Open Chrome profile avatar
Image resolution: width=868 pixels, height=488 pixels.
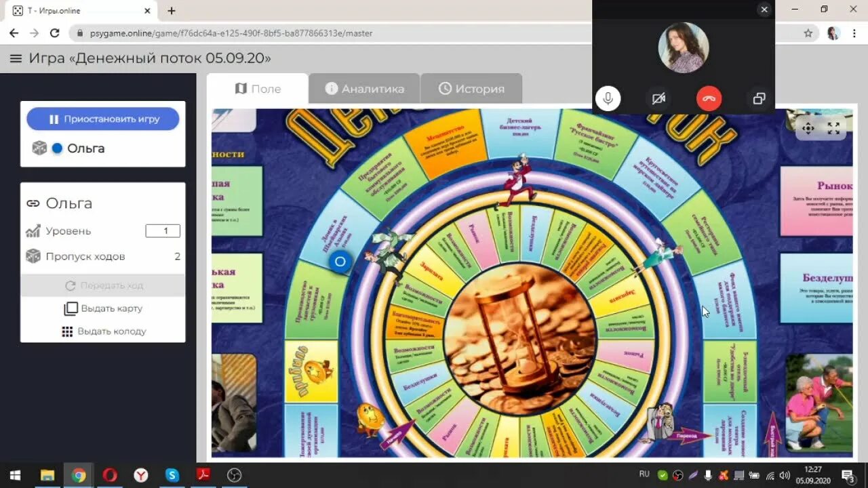tap(833, 33)
